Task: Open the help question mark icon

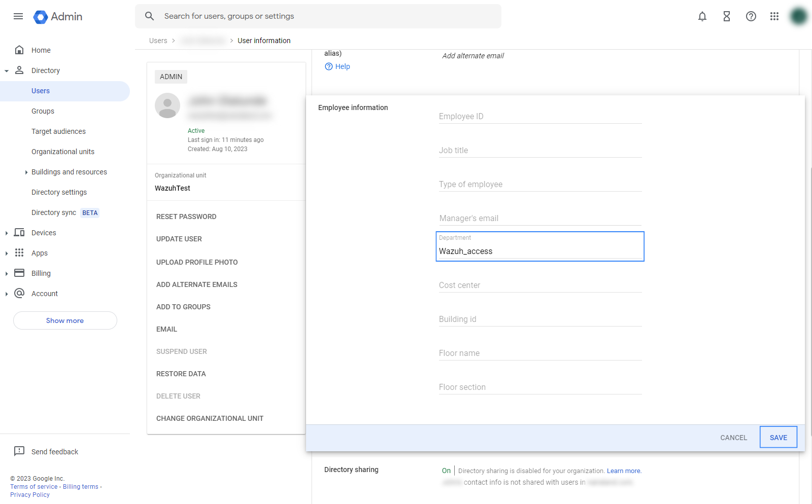Action: point(751,16)
